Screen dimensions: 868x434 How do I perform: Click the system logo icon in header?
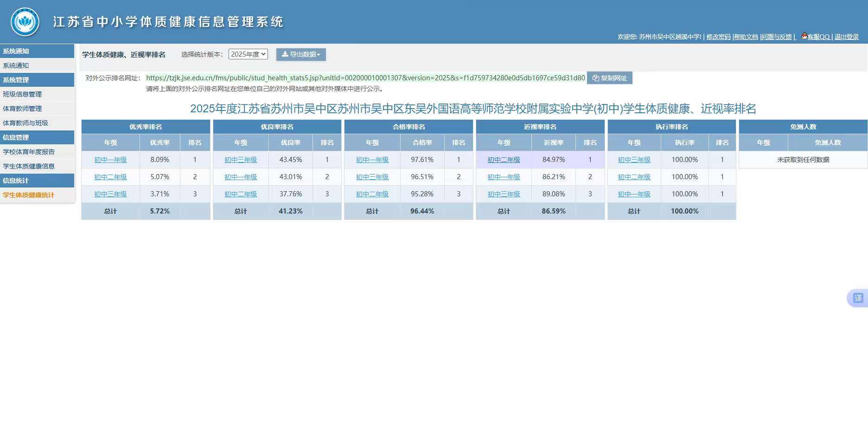point(25,22)
